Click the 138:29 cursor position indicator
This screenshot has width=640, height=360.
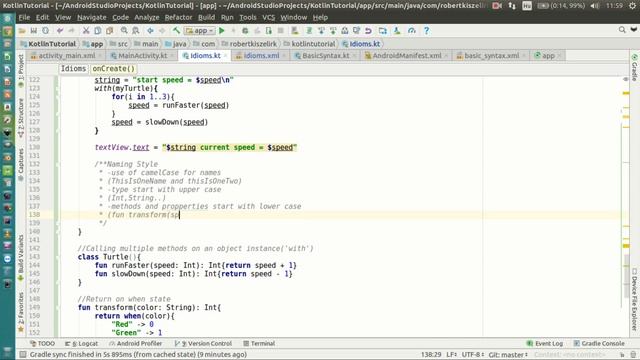click(431, 355)
